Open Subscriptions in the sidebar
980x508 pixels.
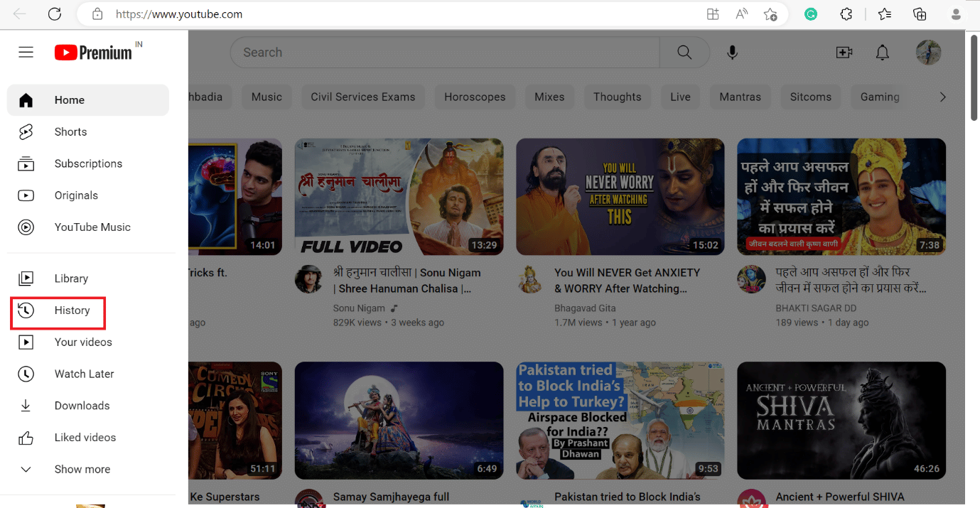(x=26, y=163)
